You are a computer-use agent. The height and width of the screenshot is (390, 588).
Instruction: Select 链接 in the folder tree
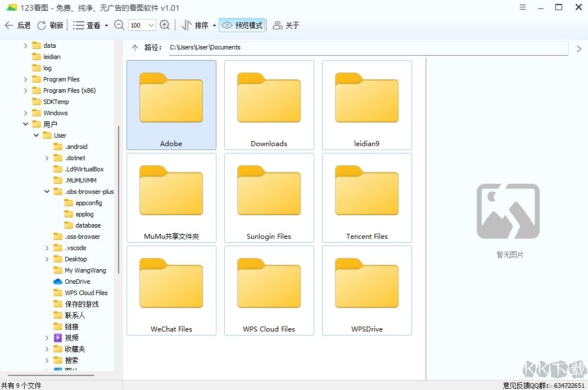point(66,326)
